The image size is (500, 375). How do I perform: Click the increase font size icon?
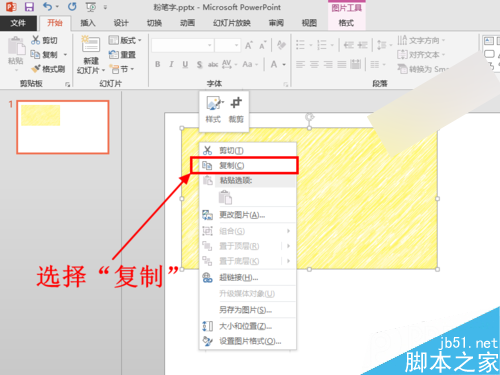click(248, 45)
